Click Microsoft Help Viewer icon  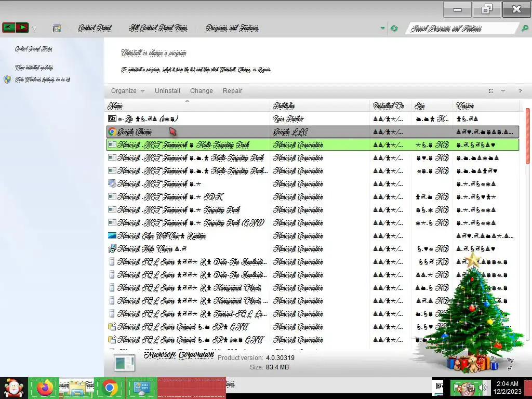112,249
